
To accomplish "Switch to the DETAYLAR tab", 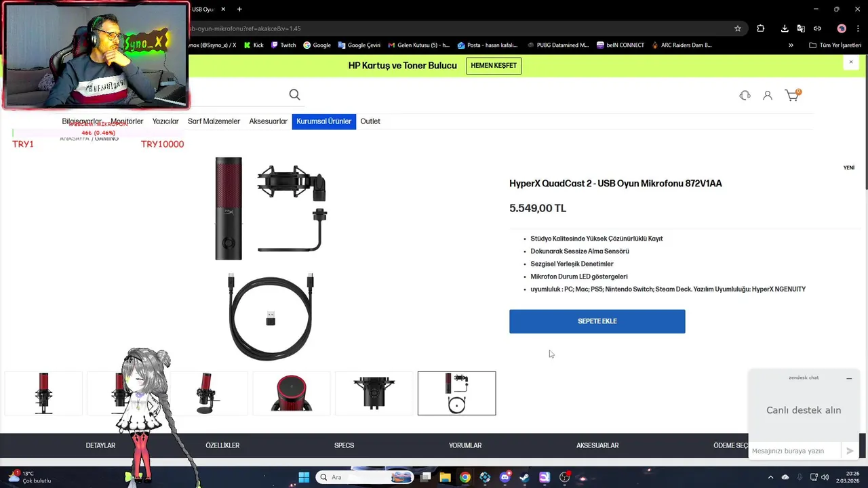I will [x=100, y=445].
